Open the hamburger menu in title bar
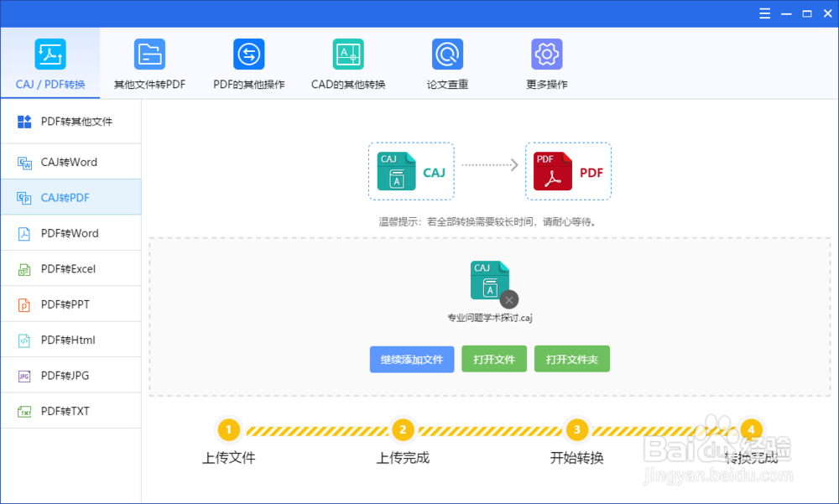Screen dimensions: 839x504 [x=764, y=13]
